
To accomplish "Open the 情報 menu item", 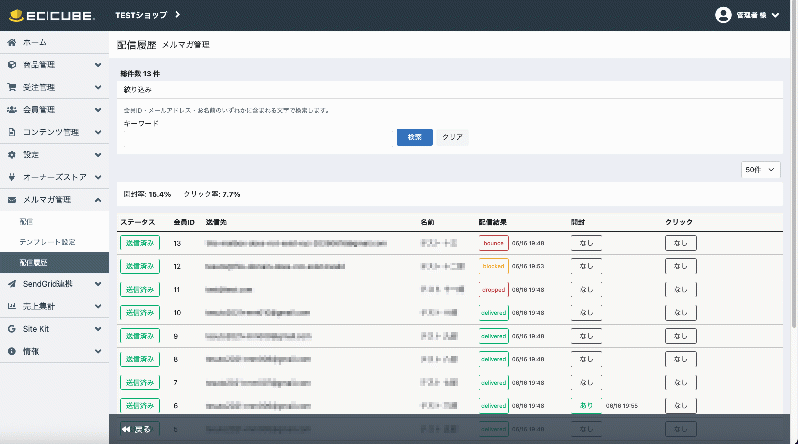I will coord(54,351).
